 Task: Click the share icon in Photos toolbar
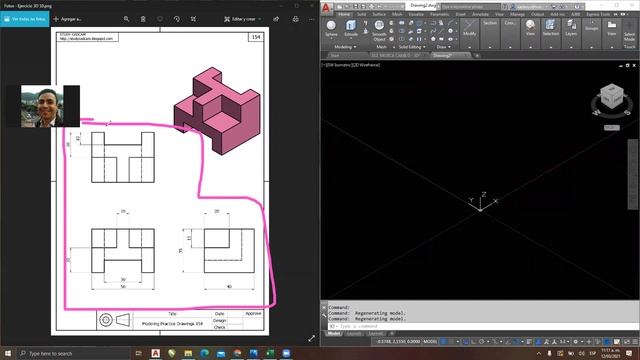pos(276,19)
